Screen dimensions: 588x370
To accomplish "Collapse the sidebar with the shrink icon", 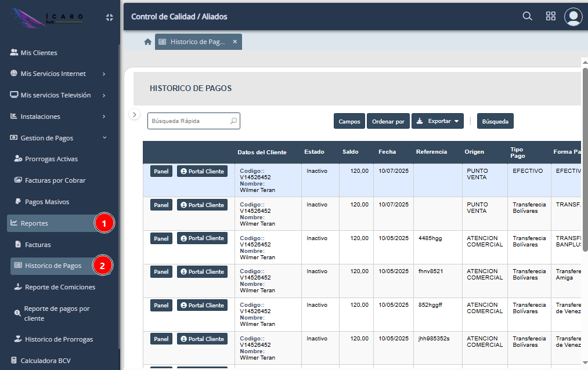I will [109, 17].
